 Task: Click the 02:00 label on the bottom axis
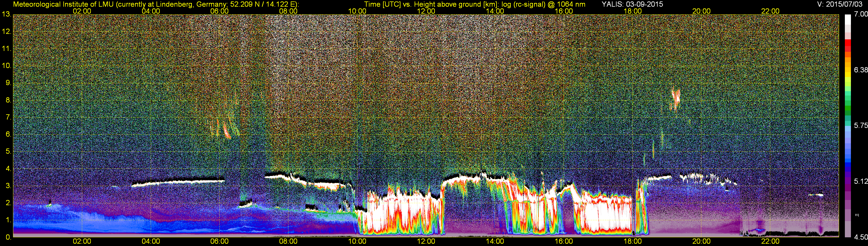(82, 242)
